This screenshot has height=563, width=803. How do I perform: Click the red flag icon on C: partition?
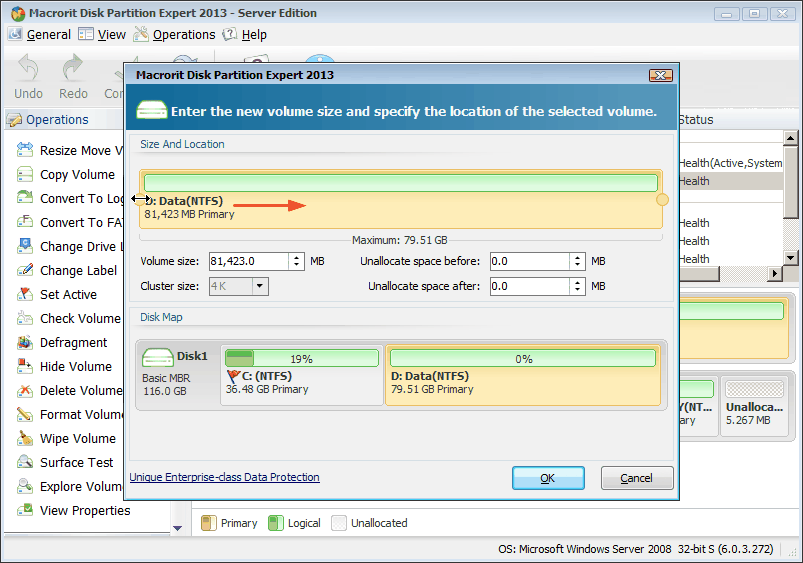pyautogui.click(x=233, y=377)
